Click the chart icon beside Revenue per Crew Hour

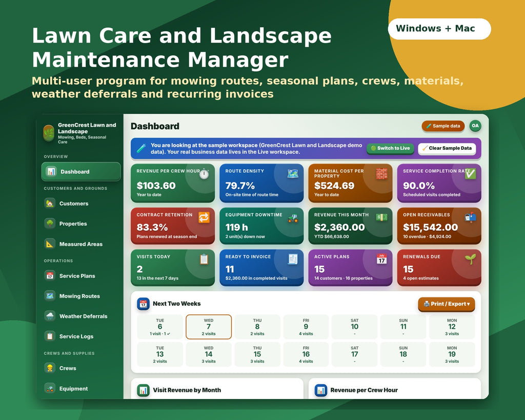coord(321,390)
